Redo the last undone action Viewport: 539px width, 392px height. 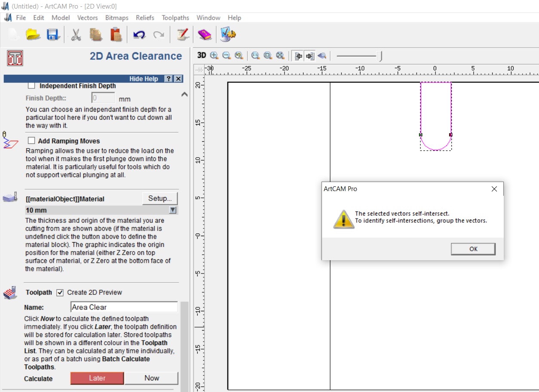click(x=159, y=35)
